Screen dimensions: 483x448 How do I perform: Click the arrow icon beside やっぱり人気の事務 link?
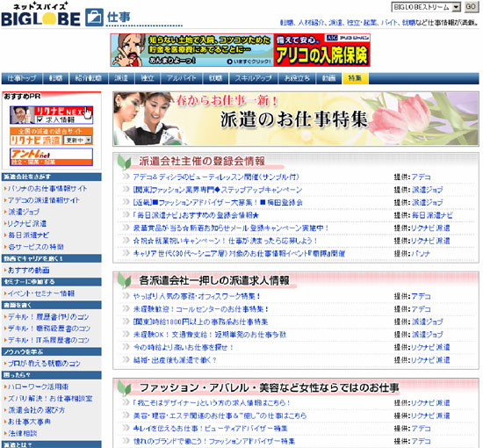coord(126,296)
